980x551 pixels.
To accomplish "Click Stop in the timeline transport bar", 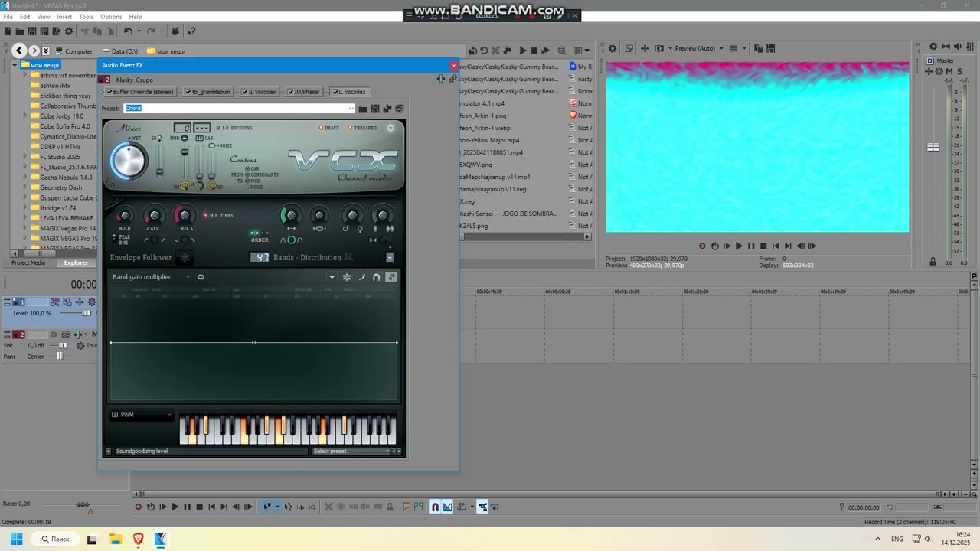I will [199, 507].
